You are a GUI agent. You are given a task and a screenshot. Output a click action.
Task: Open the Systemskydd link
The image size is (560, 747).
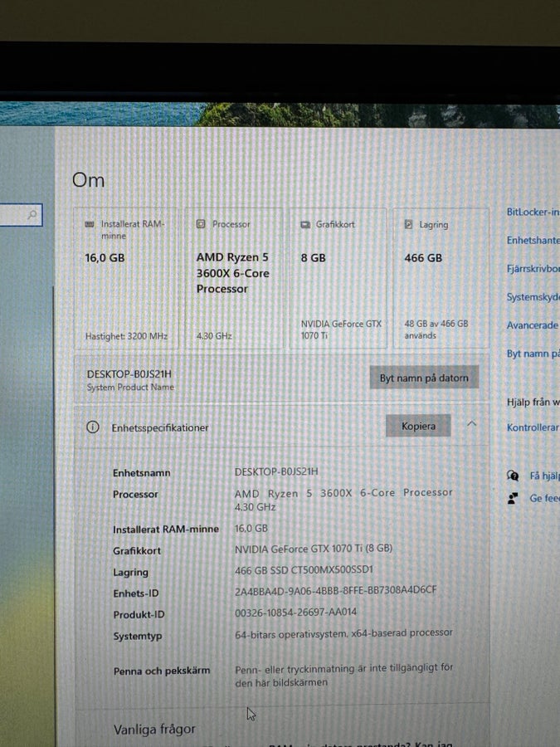[x=533, y=297]
